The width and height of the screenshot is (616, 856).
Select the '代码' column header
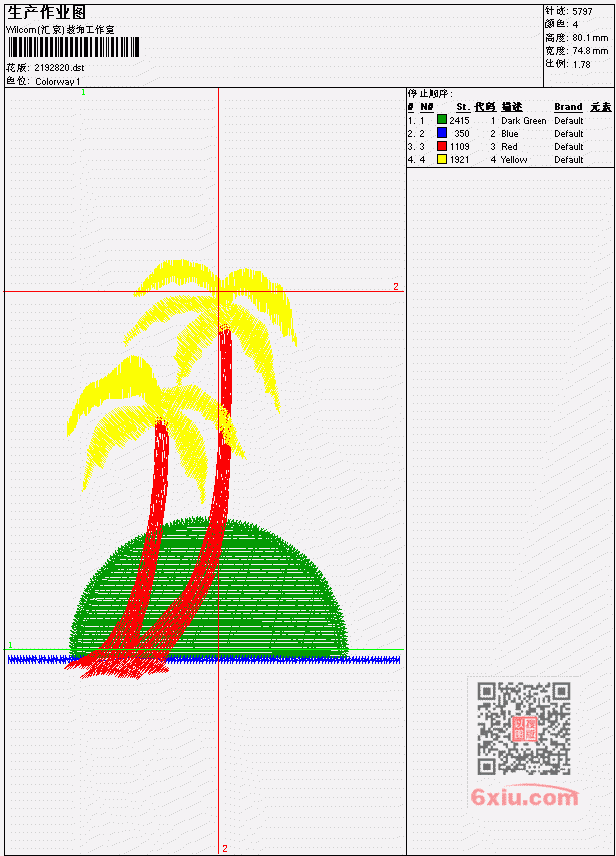[x=485, y=107]
